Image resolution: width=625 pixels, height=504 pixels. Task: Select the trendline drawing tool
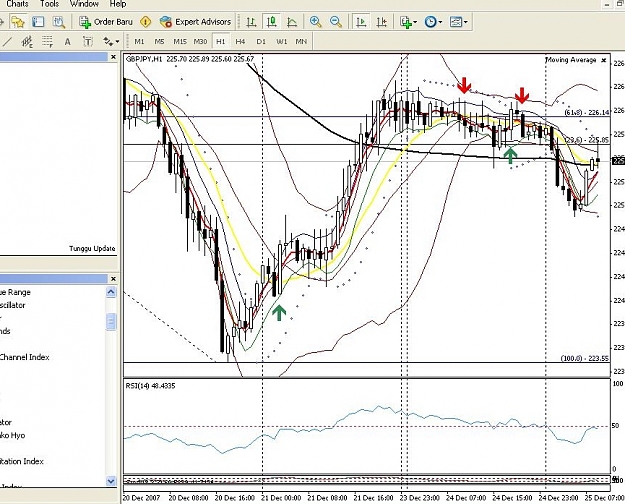tap(7, 41)
